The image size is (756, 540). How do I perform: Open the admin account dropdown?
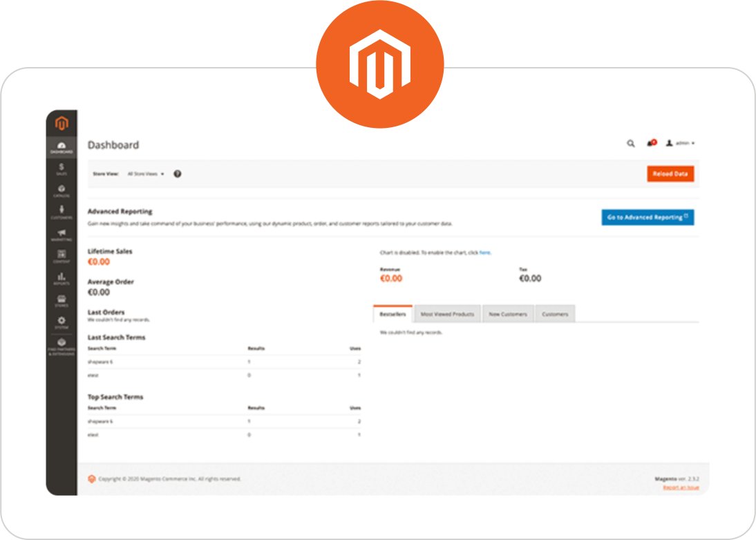click(x=680, y=143)
